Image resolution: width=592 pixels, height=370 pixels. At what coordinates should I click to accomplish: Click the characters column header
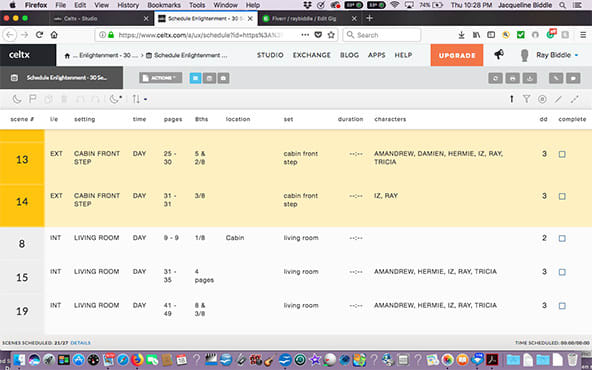tap(390, 119)
